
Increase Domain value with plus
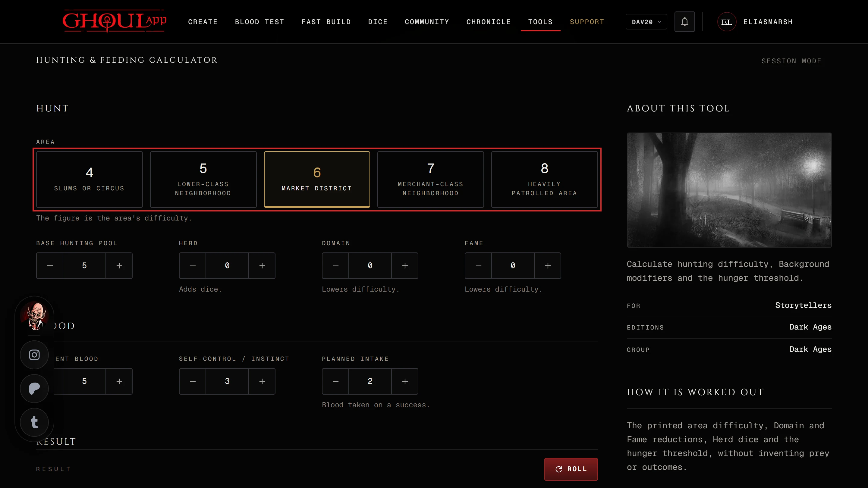tap(405, 266)
